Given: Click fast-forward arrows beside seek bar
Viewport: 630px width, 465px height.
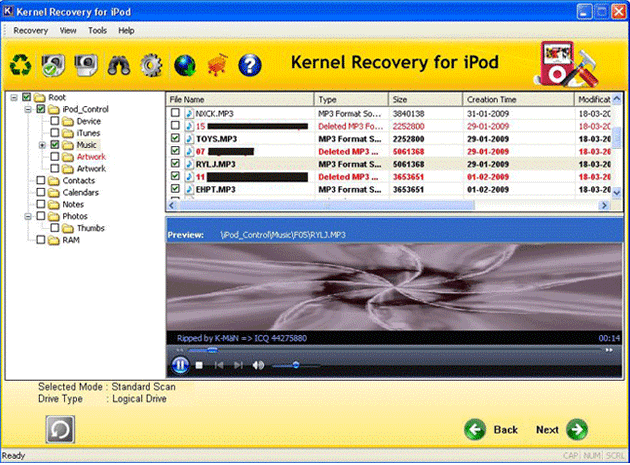Looking at the screenshot, I should [609, 350].
